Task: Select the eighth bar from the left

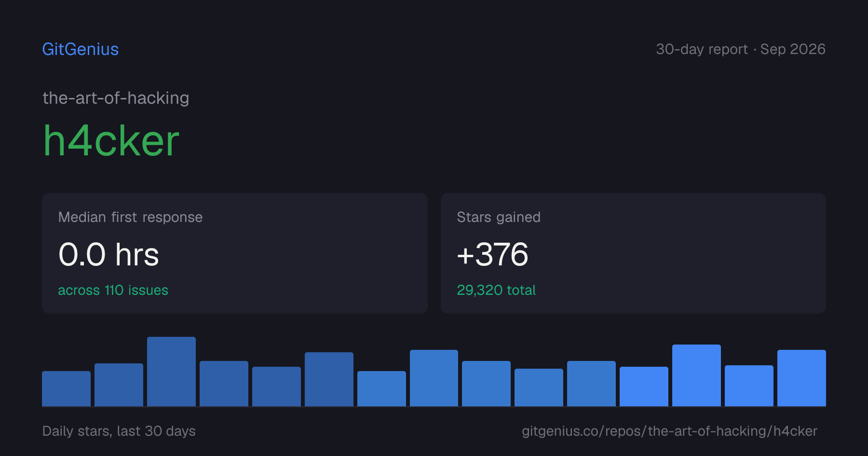Action: pos(434,378)
